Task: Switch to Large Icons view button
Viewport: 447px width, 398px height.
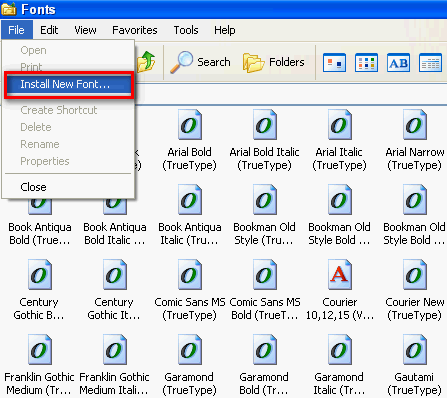Action: click(334, 63)
